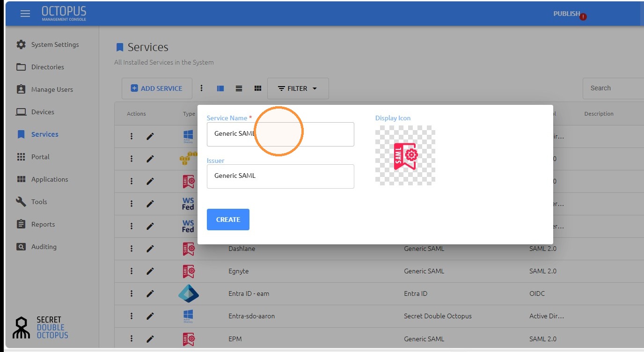Click the Dashlane SAML type icon
644x352 pixels.
click(189, 249)
